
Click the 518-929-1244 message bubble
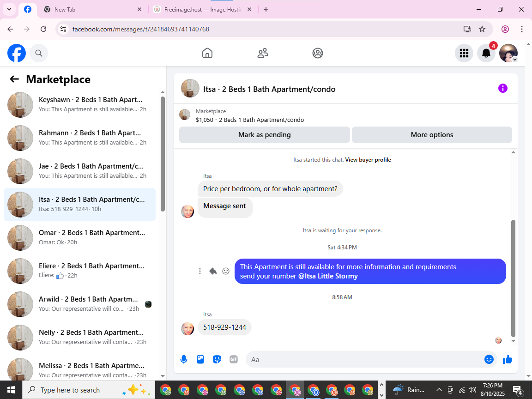click(224, 327)
